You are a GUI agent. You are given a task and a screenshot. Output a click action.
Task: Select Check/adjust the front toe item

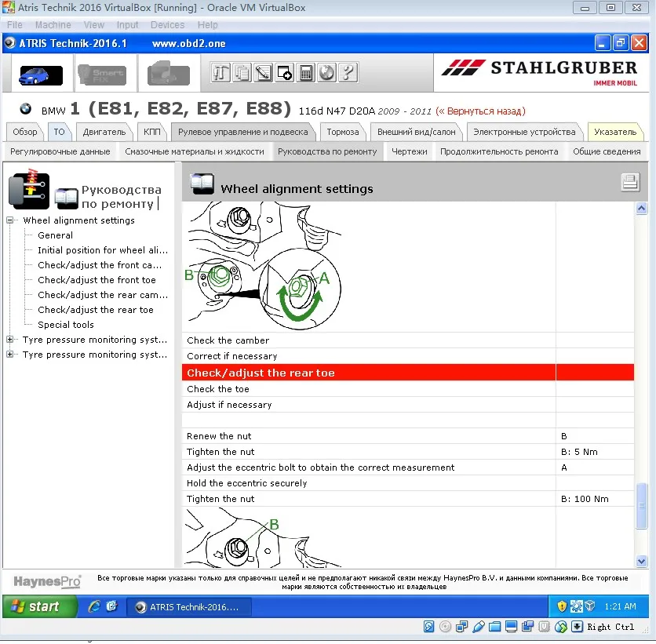(97, 280)
